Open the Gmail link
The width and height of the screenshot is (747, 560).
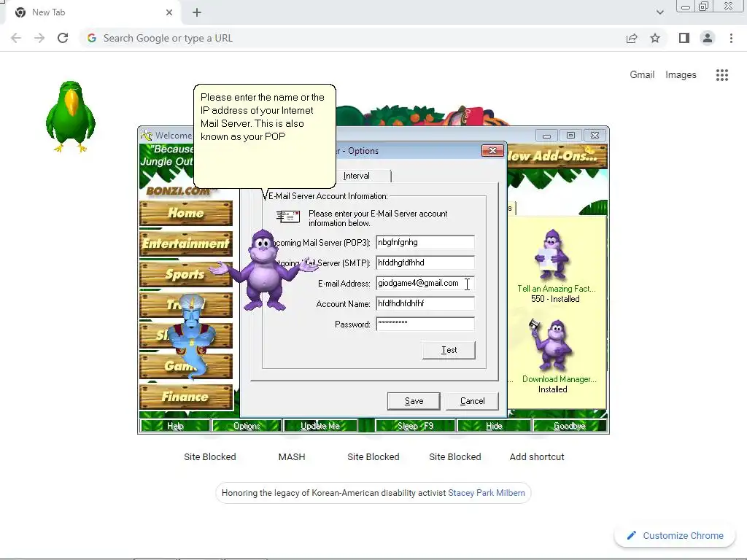(642, 75)
